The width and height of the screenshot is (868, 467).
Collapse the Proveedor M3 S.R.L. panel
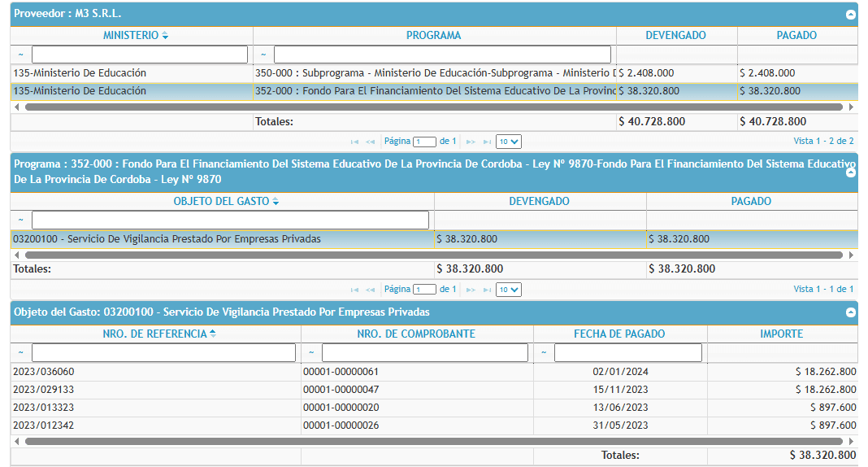point(850,15)
